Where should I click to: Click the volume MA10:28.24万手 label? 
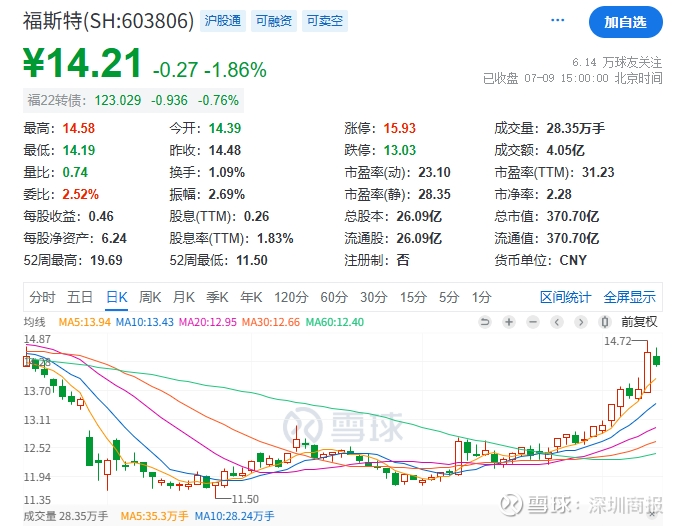tap(234, 516)
